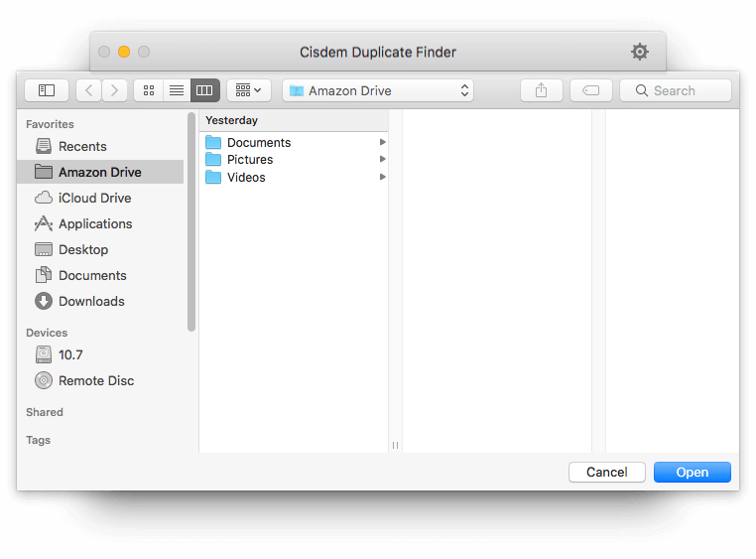Minimize the Cisdem Duplicate Finder window
Image resolution: width=756 pixels, height=559 pixels.
124,52
